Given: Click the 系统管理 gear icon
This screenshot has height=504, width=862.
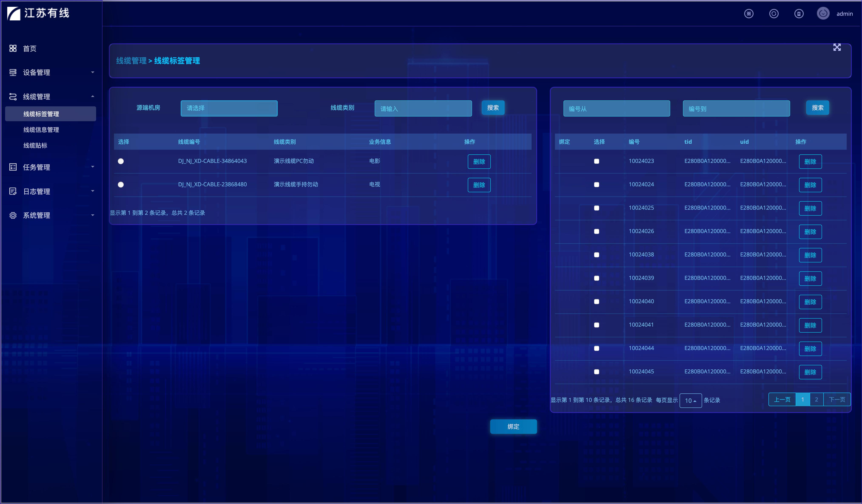Looking at the screenshot, I should pos(13,215).
